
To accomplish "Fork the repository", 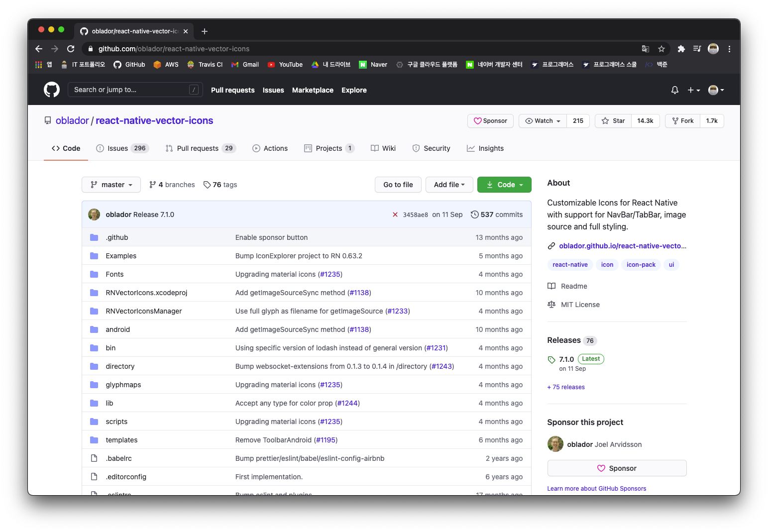I will point(682,121).
